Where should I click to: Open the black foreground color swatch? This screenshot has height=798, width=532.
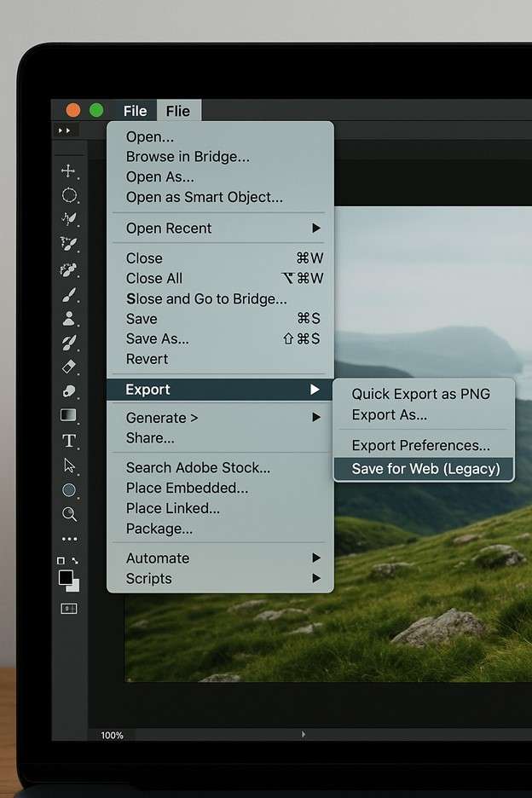tap(66, 577)
